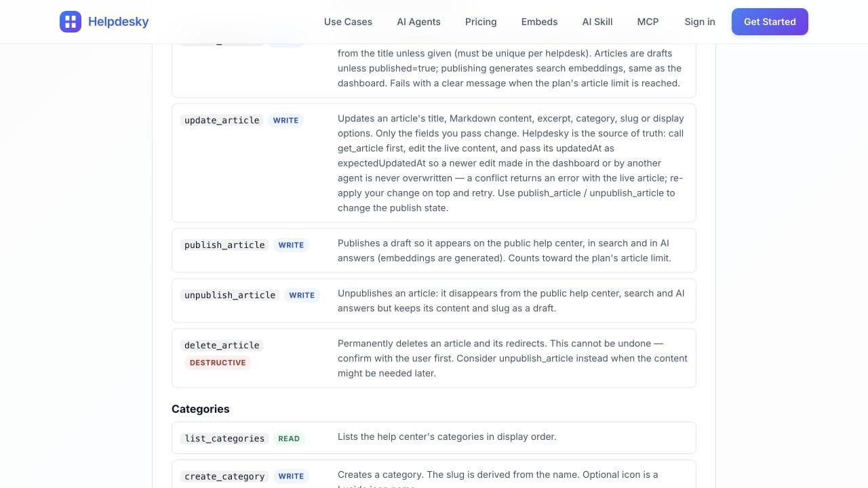Click "Lists the help center's categories" description
The image size is (868, 488).
coord(447,436)
